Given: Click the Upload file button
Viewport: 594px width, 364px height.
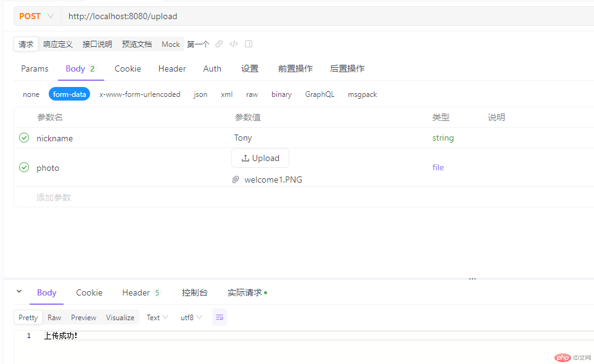Looking at the screenshot, I should point(260,158).
